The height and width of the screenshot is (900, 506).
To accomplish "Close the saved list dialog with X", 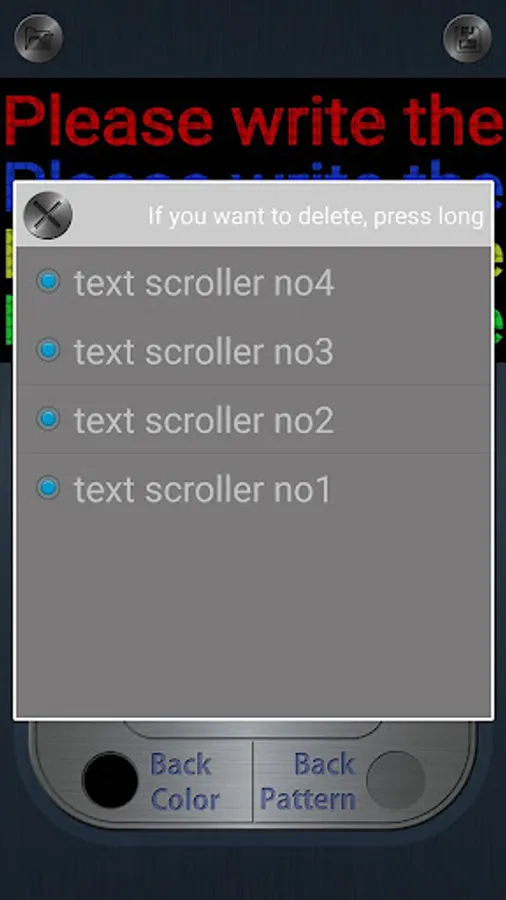I will [x=48, y=215].
